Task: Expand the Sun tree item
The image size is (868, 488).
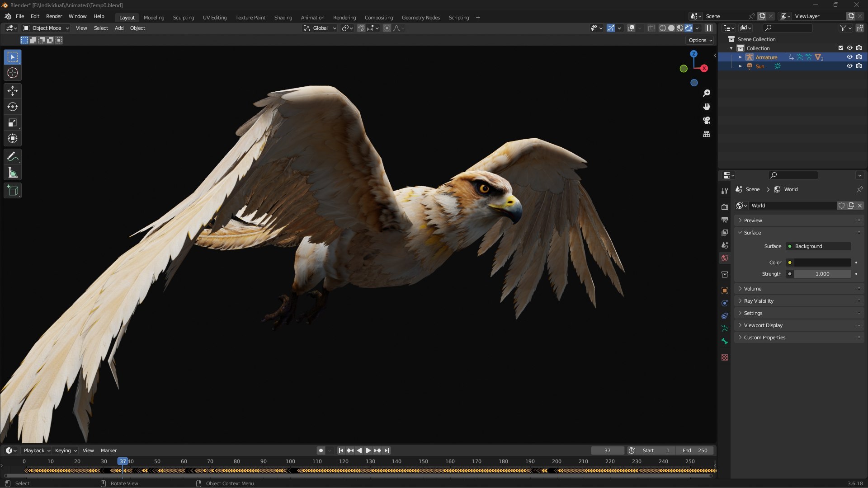Action: pyautogui.click(x=740, y=66)
